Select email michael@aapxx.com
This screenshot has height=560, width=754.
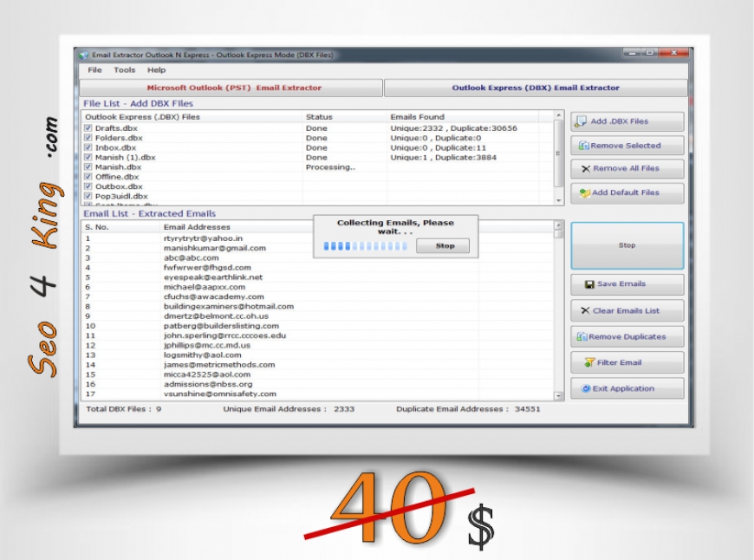click(x=205, y=287)
